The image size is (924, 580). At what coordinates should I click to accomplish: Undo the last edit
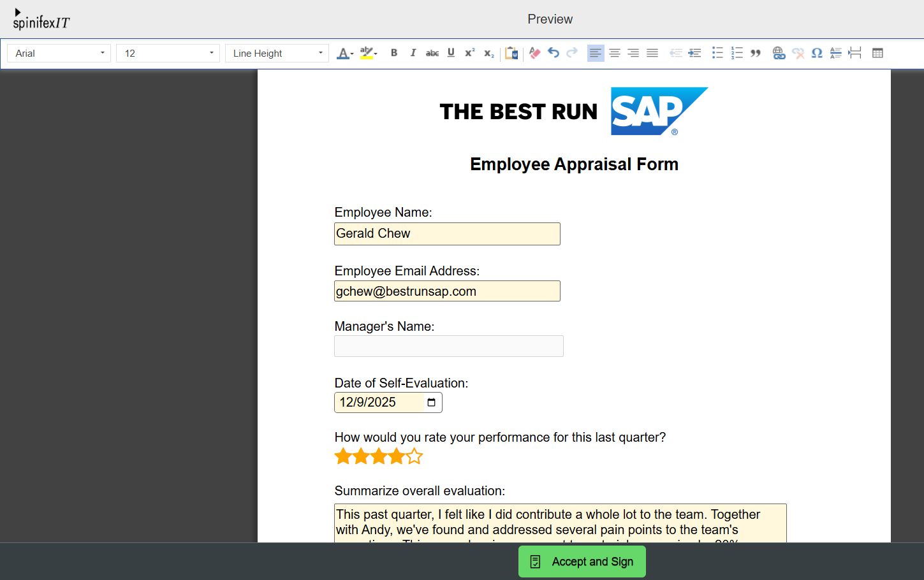click(554, 53)
